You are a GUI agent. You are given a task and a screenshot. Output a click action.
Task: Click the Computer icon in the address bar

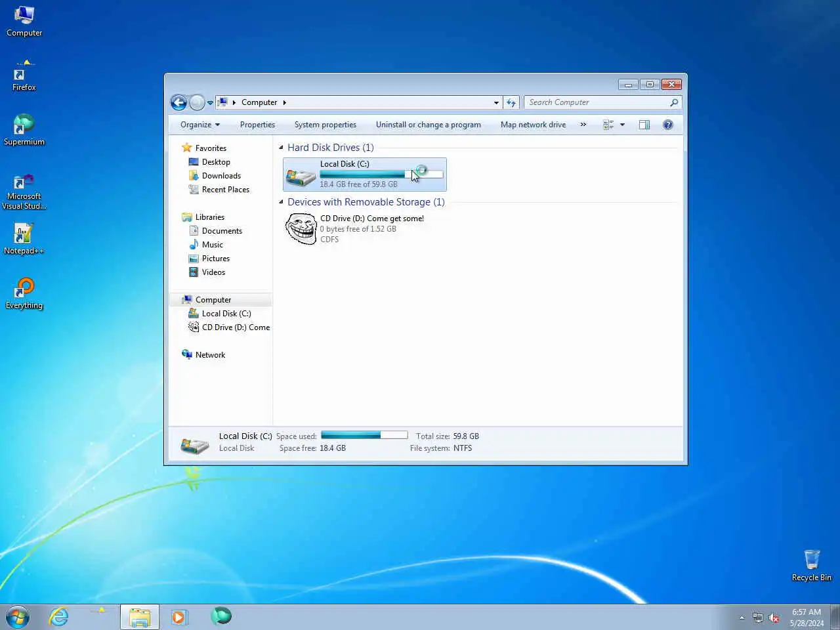(222, 102)
